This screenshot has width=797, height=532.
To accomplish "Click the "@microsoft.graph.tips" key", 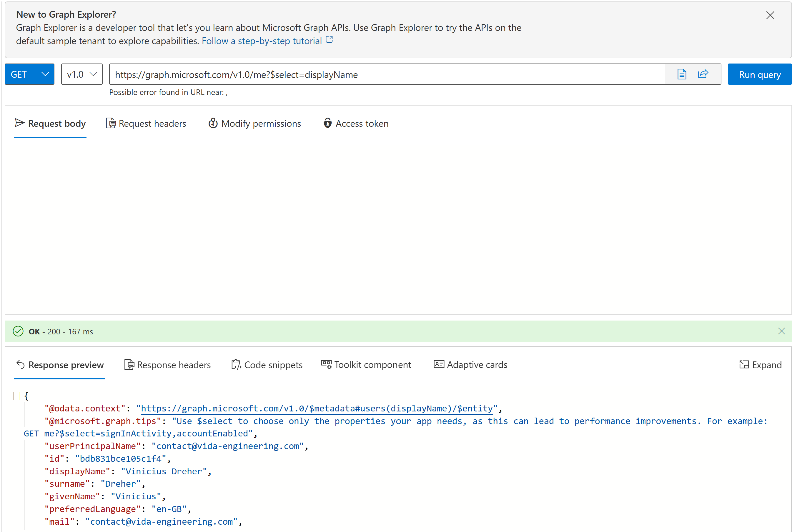I will tap(103, 421).
